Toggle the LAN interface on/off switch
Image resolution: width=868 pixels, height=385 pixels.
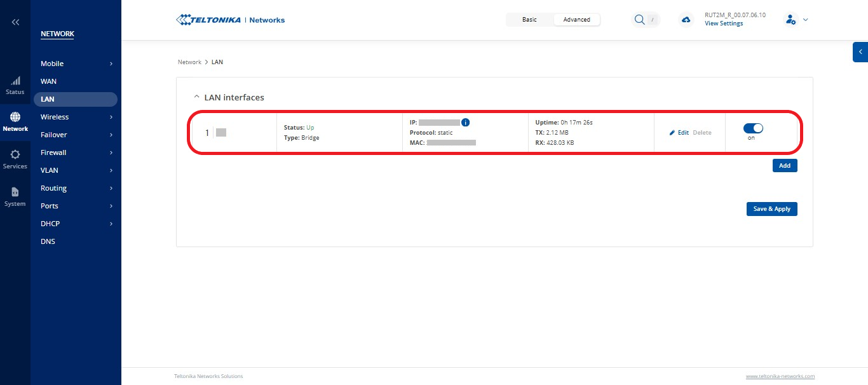coord(753,128)
